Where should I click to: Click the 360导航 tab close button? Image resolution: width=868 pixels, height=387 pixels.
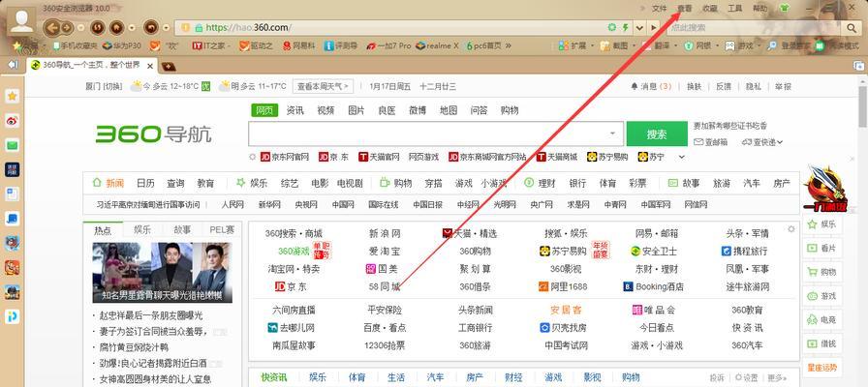[150, 66]
